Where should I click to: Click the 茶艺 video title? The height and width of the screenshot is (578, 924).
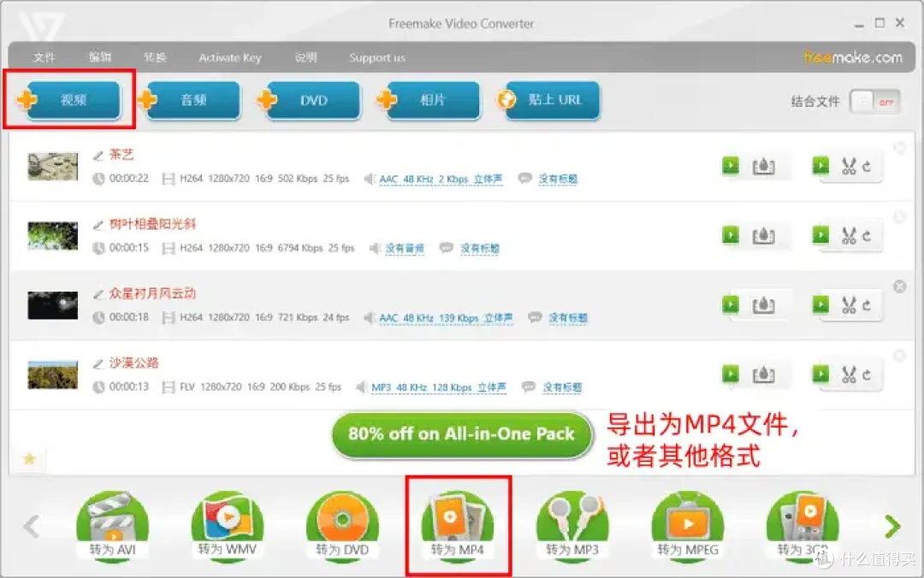click(x=121, y=155)
